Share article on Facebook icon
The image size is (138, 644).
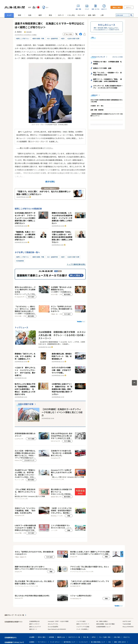pos(80,34)
